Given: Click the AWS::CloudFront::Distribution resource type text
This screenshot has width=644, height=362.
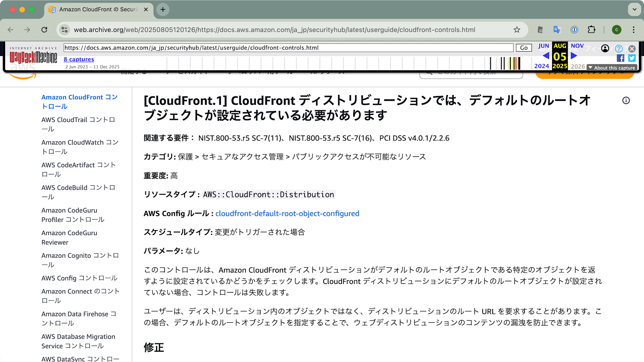Looking at the screenshot, I should pyautogui.click(x=269, y=194).
